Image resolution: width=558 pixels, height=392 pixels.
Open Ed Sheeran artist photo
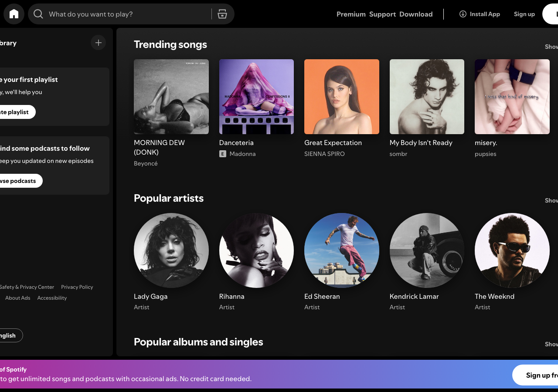pos(342,250)
